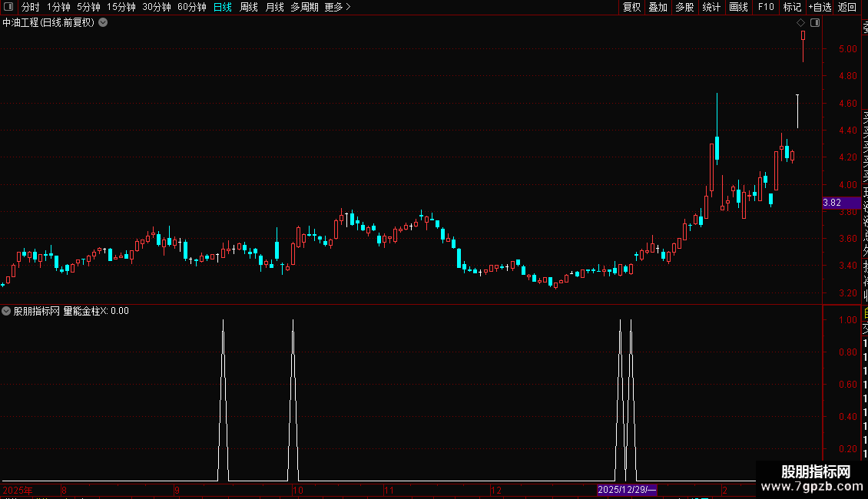Click month 10 on the time axis
Screen dimensions: 868x499
tap(298, 490)
